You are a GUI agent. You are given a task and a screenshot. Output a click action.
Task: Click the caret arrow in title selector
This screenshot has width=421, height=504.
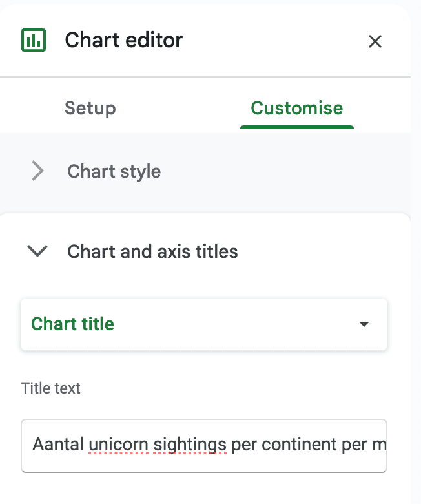pyautogui.click(x=364, y=324)
